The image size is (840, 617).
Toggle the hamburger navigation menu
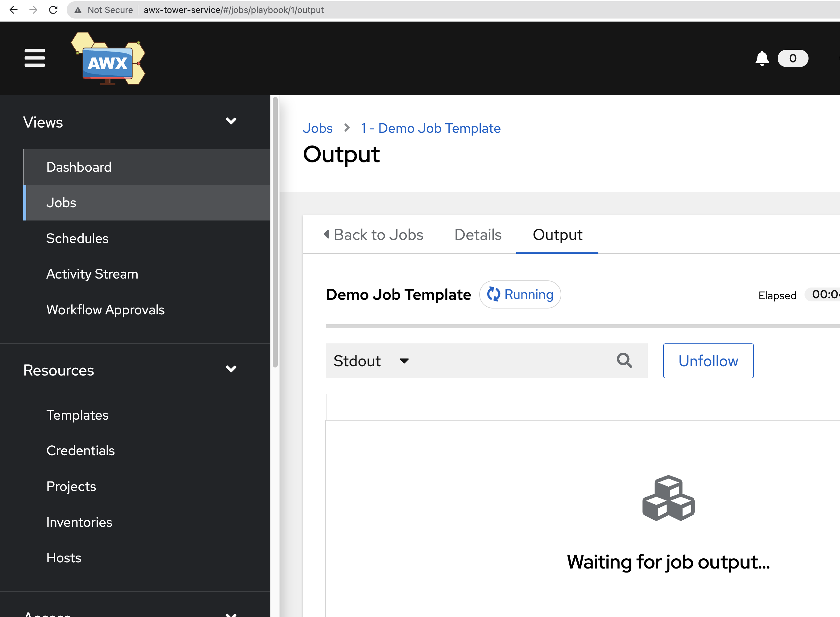click(35, 58)
